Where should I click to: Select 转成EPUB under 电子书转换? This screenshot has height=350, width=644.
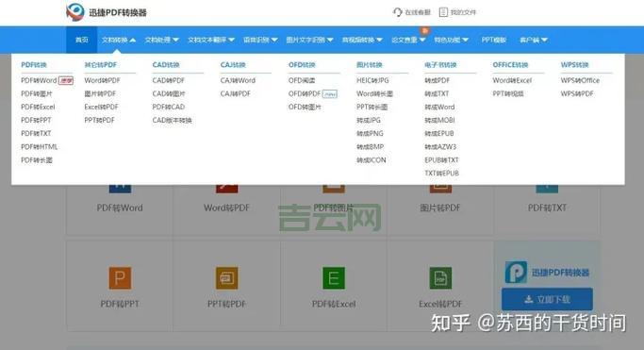point(439,134)
